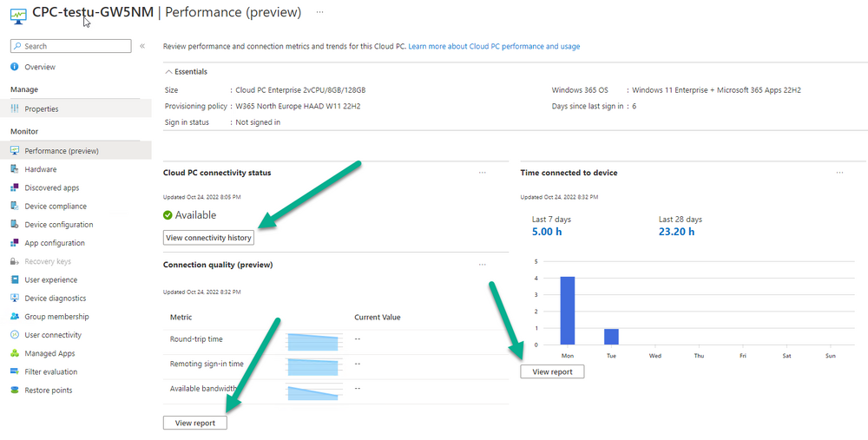Click the Properties sliders icon
The width and height of the screenshot is (868, 440).
(15, 109)
